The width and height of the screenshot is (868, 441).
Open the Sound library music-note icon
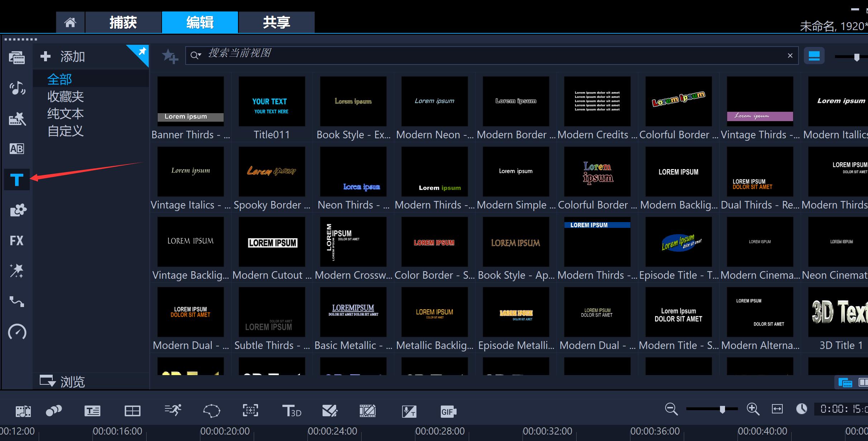coord(17,88)
